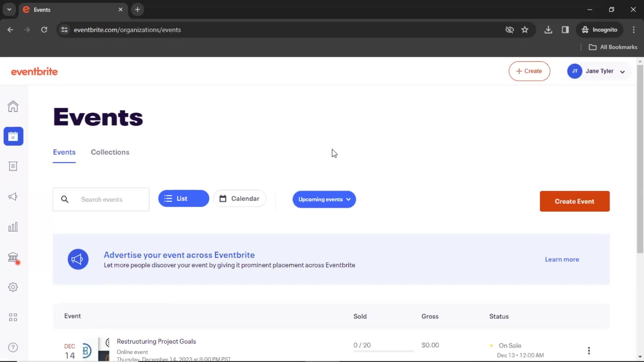Click Advertise your event across Eventbrite heading
This screenshot has height=362, width=644.
(179, 255)
